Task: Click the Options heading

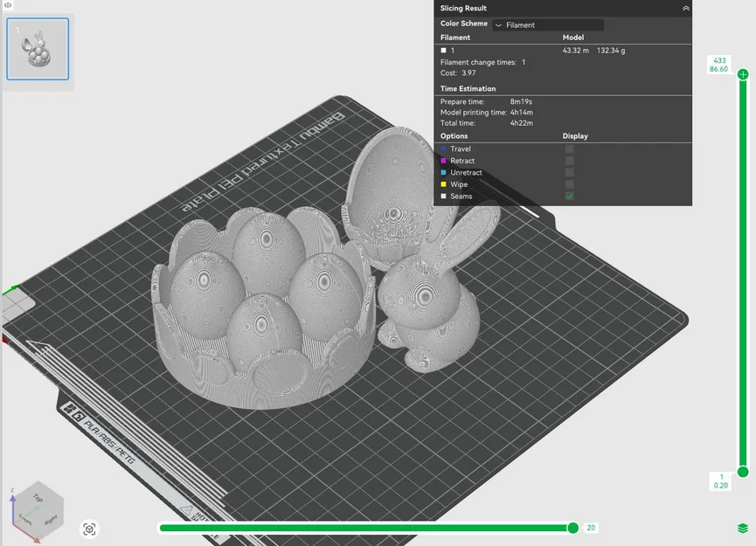Action: coord(454,136)
